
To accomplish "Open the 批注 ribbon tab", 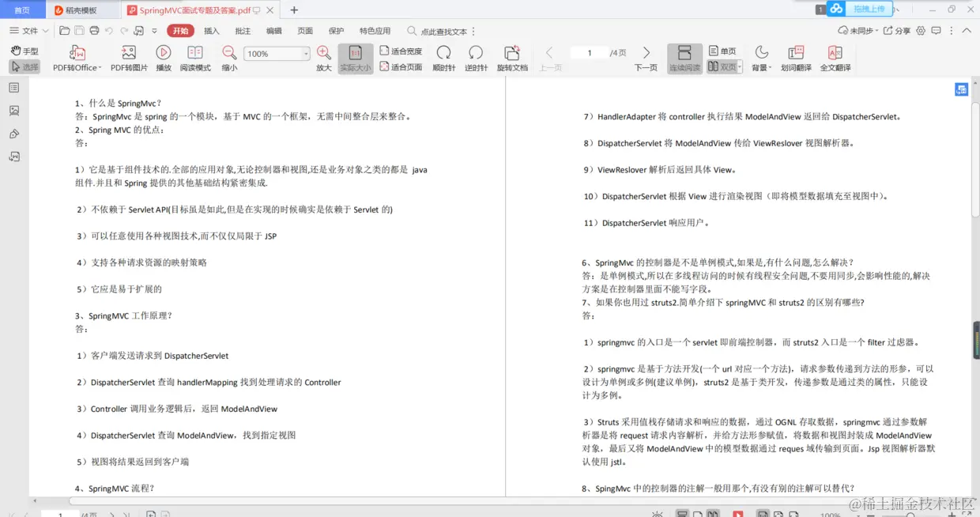I will click(243, 31).
